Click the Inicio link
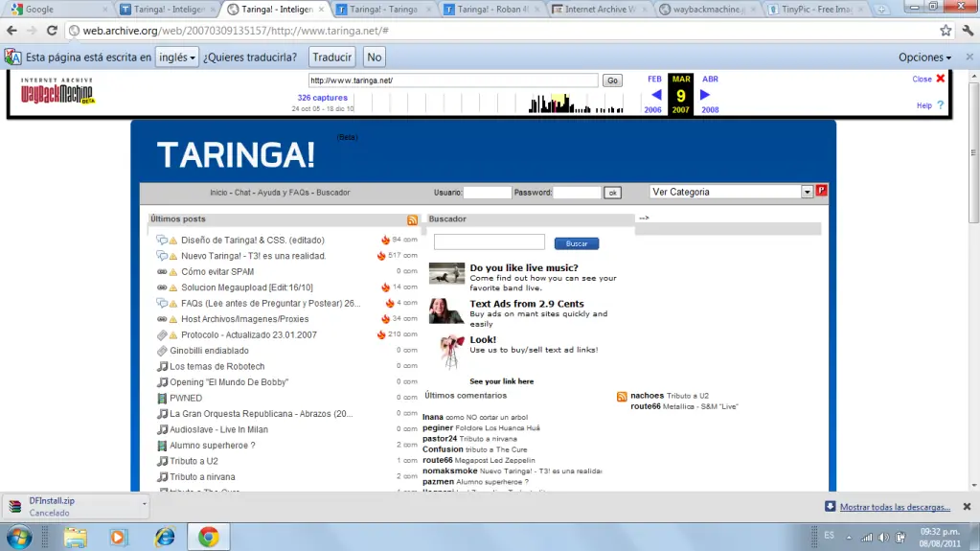 click(218, 193)
